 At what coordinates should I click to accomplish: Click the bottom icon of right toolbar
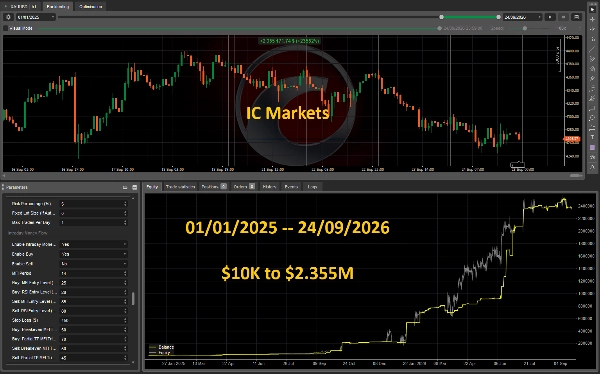[x=592, y=167]
